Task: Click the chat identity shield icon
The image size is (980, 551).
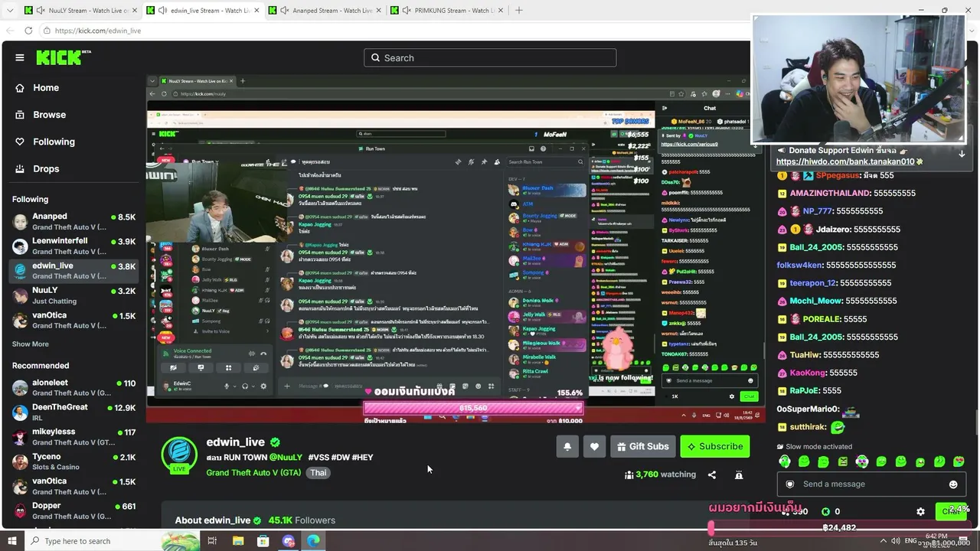Action: (x=790, y=484)
